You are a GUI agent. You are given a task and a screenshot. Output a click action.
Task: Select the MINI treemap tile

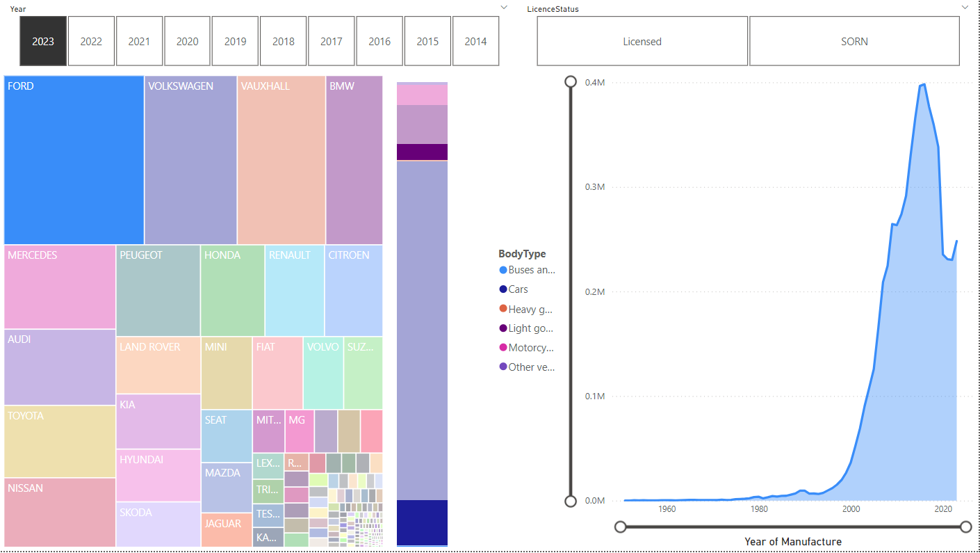click(x=227, y=373)
